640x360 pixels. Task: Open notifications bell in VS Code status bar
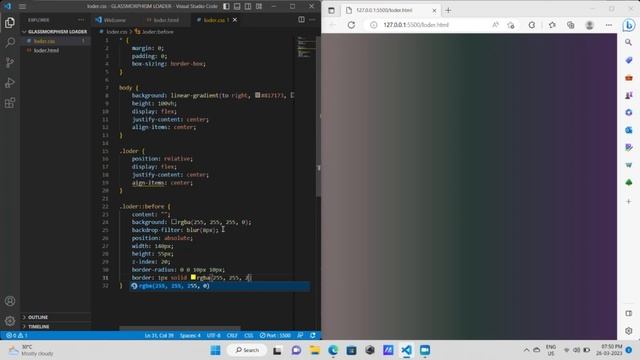[313, 336]
